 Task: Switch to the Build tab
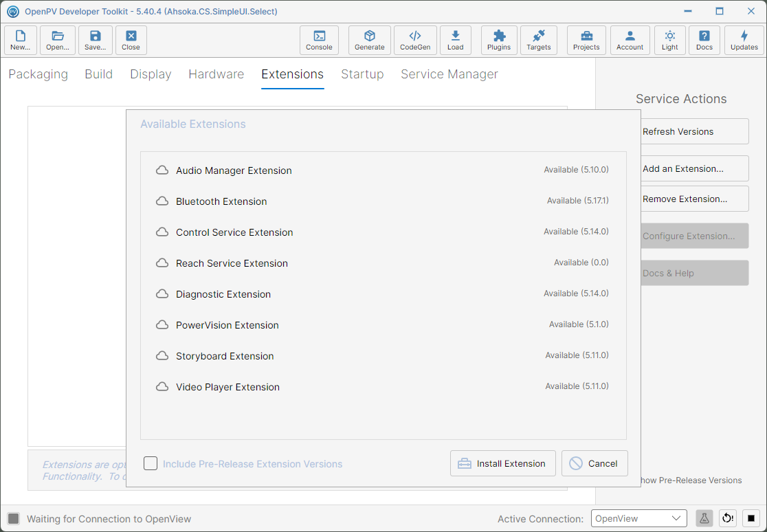click(x=99, y=74)
